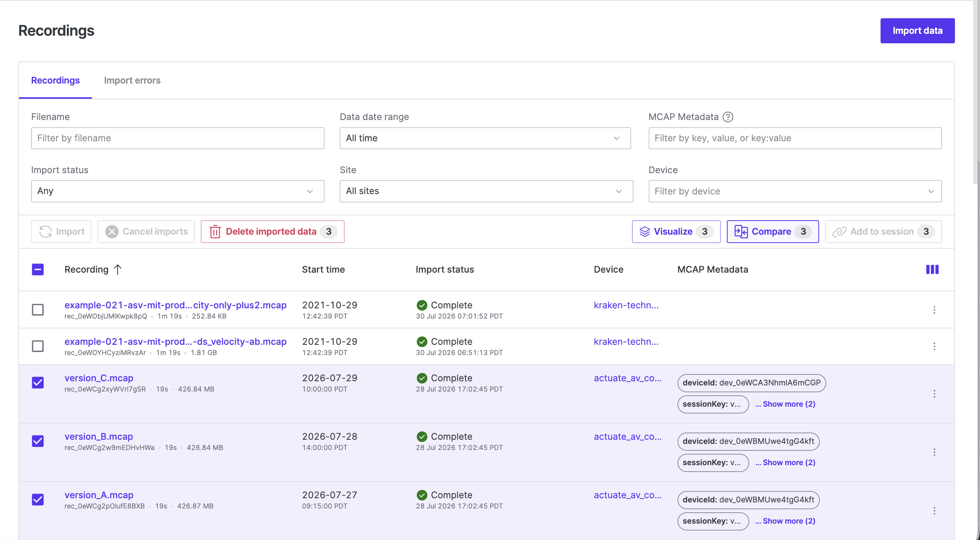
Task: Toggle the select-all header checkbox
Action: [x=38, y=269]
